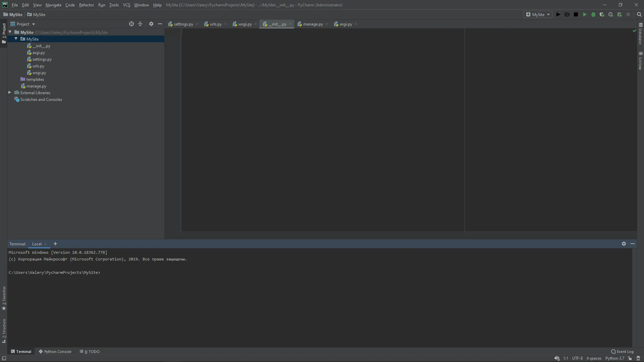Screen dimensions: 644x362
Task: Open the Event Log
Action: click(622, 352)
